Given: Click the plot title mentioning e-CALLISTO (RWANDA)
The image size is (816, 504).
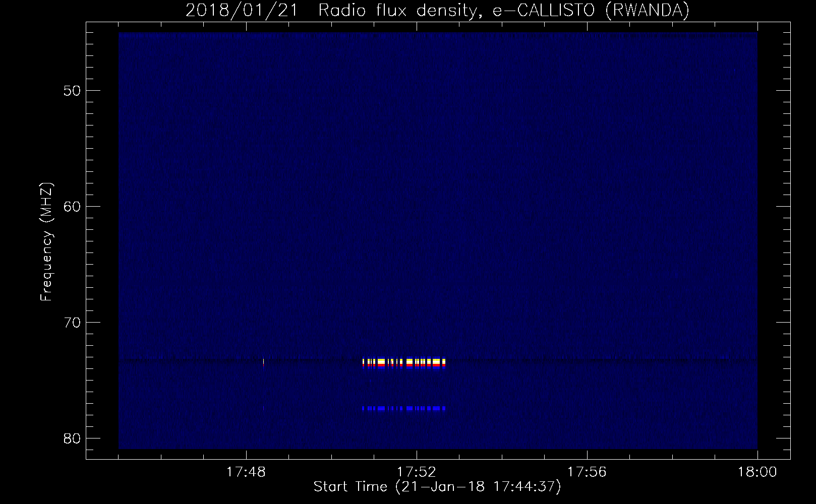Looking at the screenshot, I should pos(437,10).
